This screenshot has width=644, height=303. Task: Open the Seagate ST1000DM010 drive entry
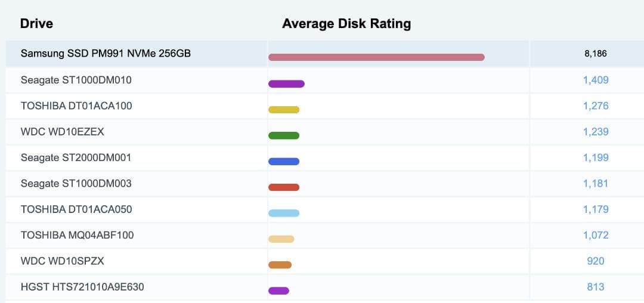(76, 80)
